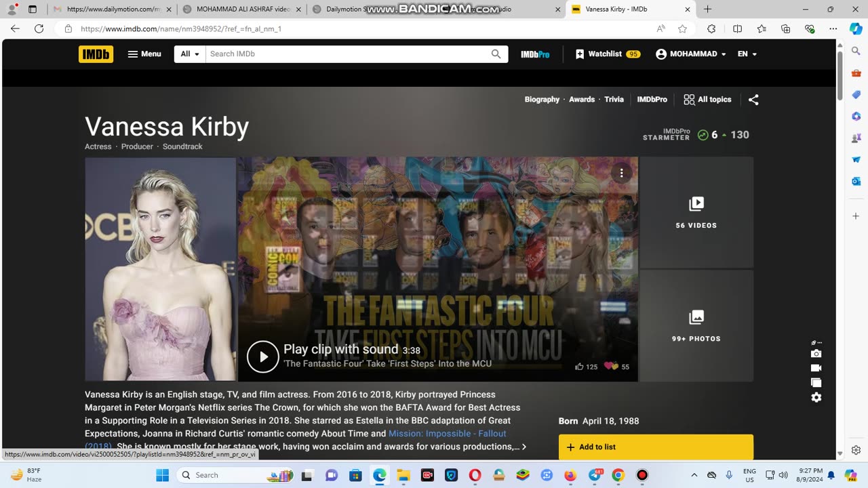Open Edge Collections icon
Viewport: 868px width, 488px height.
pos(785,28)
